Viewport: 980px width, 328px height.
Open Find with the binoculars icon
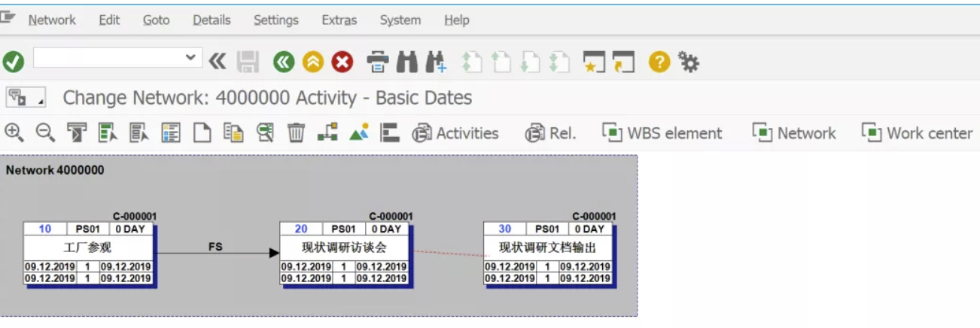point(407,62)
